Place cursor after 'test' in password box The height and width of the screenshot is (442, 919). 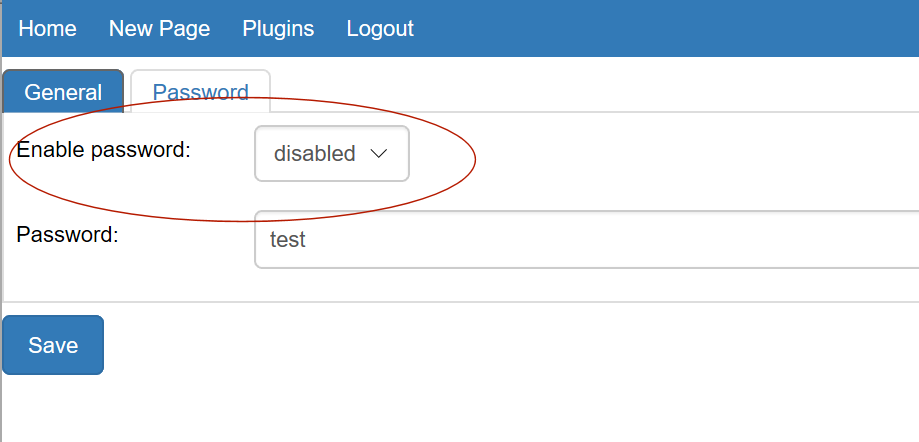[307, 240]
